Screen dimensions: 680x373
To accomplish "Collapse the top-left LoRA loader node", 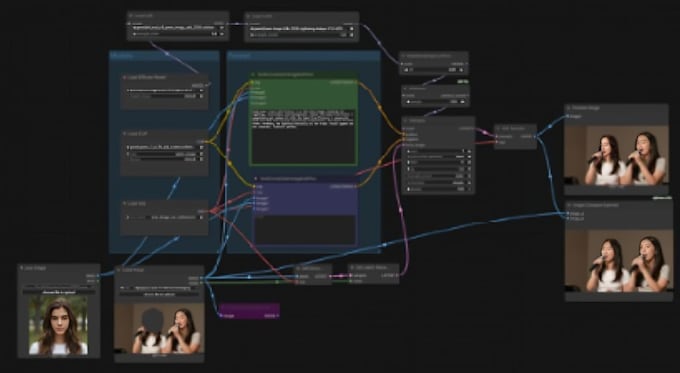I will [x=131, y=16].
